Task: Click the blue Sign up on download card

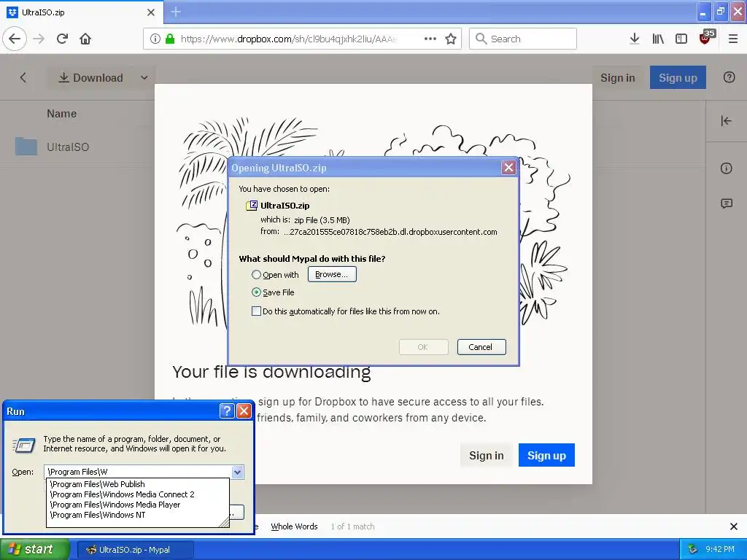Action: [x=546, y=455]
